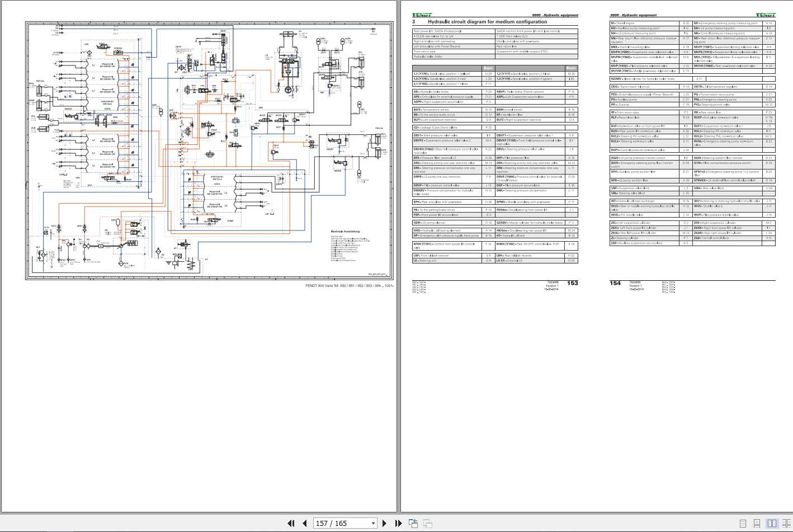This screenshot has height=532, width=793.
Task: Toggle continuous scrolling layout mode
Action: click(757, 522)
